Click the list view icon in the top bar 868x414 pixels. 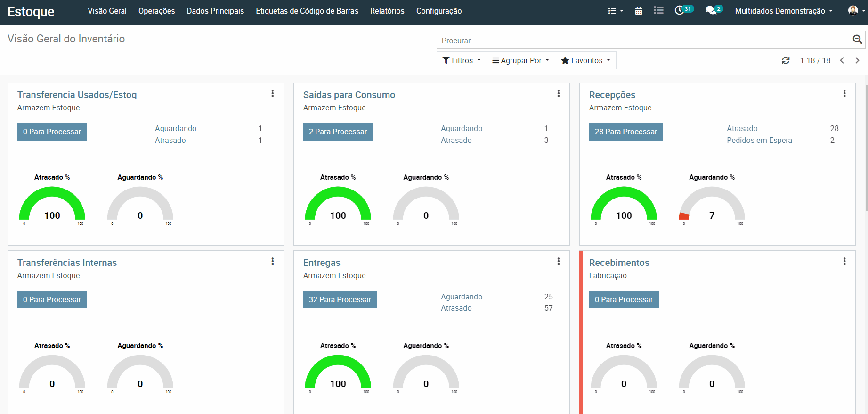658,10
